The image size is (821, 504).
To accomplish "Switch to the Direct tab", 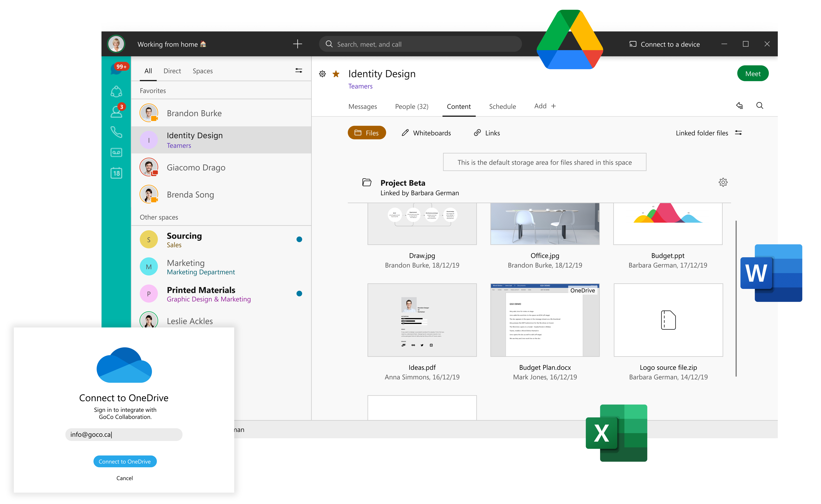I will pyautogui.click(x=172, y=71).
